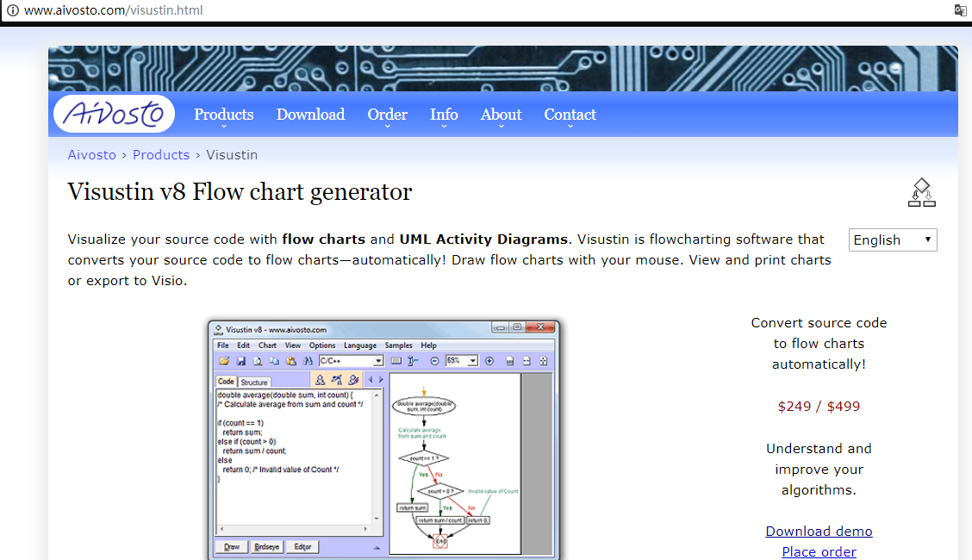Click first page-fit icon after zoom in
Screen dimensions: 972x560
509,361
